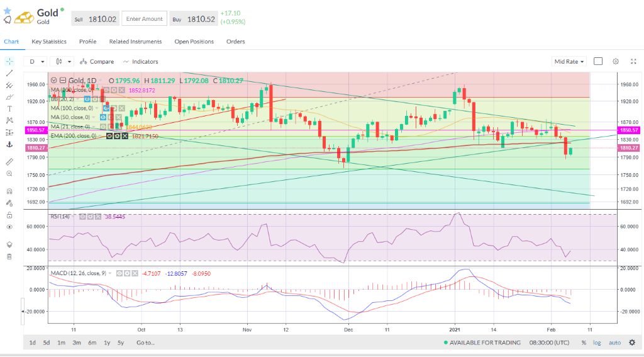The height and width of the screenshot is (357, 644).
Task: Toggle stay in drawing mode icon
Action: [x=9, y=203]
